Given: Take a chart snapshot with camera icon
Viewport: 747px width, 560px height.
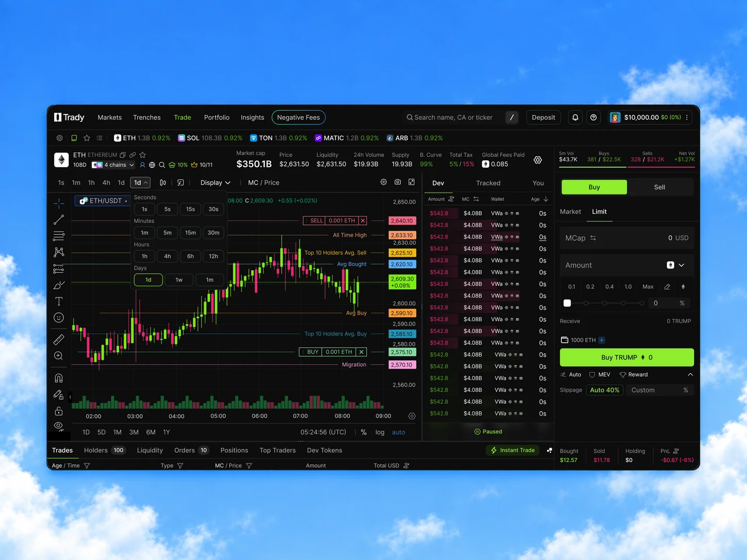Looking at the screenshot, I should coord(398,182).
